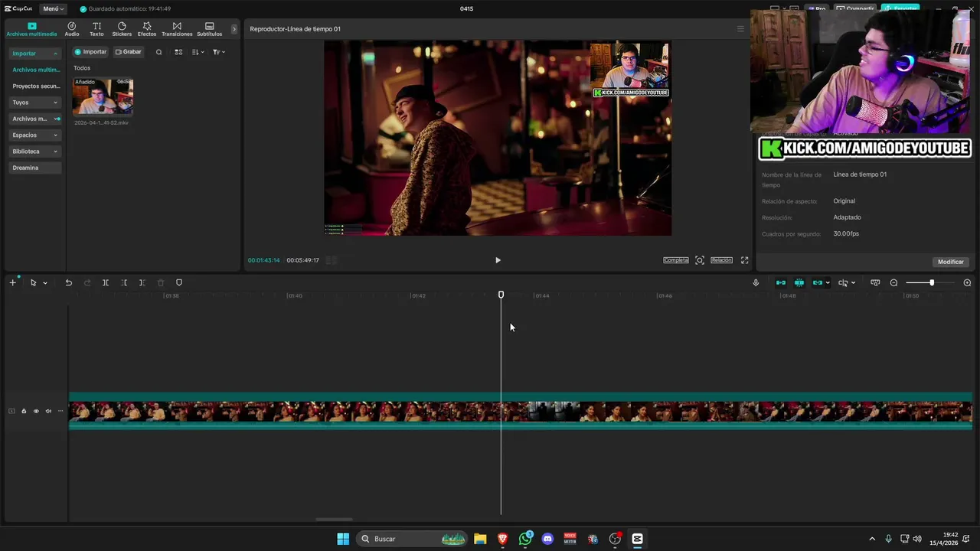Search the media library

click(158, 52)
